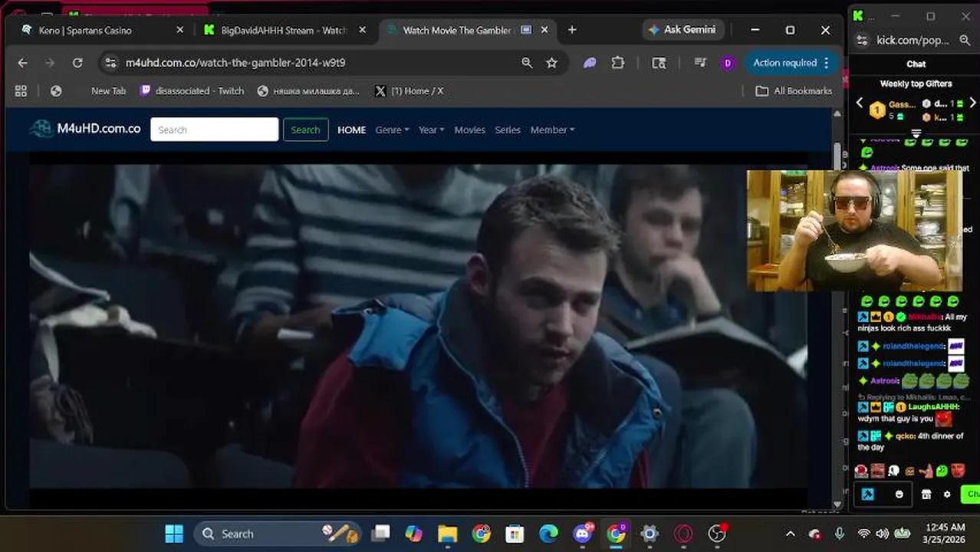Image resolution: width=980 pixels, height=552 pixels.
Task: Open the Series menu item
Action: (x=508, y=130)
